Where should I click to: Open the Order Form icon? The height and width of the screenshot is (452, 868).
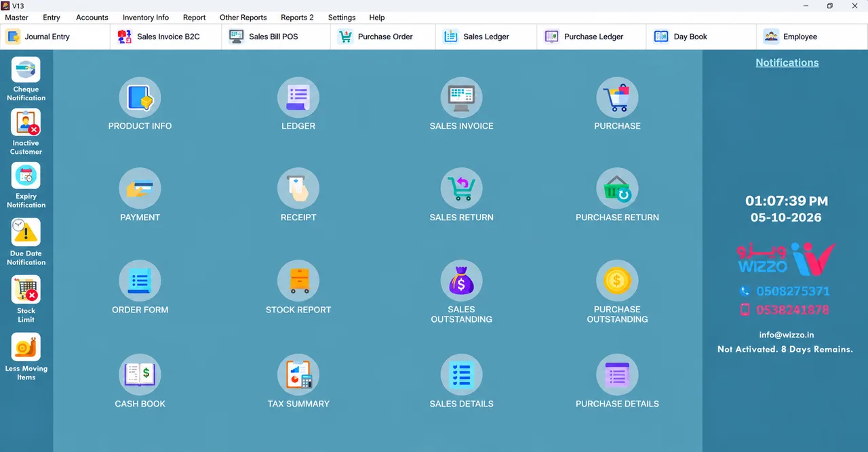point(140,281)
